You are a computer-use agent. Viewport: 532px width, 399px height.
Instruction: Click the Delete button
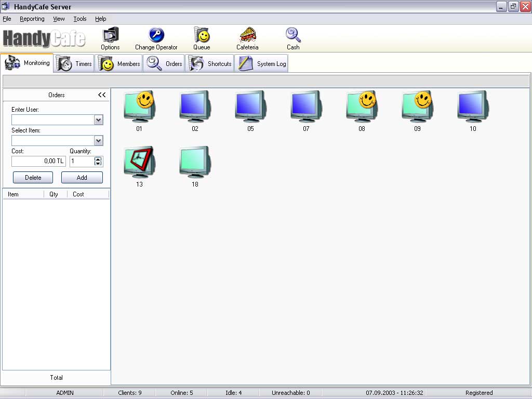coord(33,178)
